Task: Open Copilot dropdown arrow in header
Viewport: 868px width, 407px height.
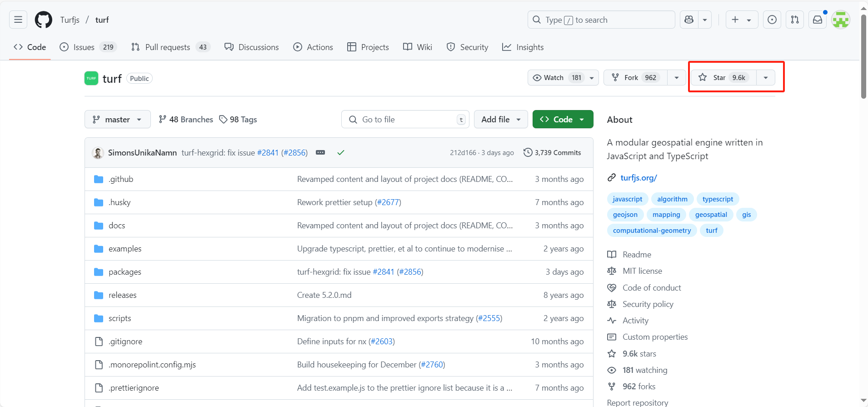Action: pyautogui.click(x=705, y=20)
